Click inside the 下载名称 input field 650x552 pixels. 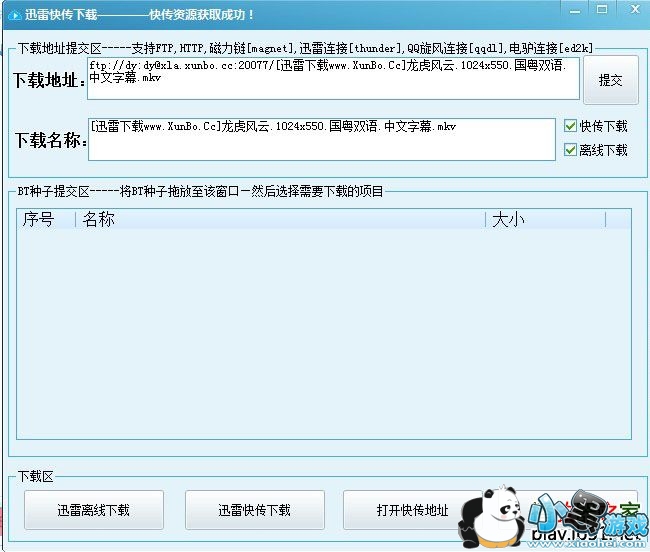coord(322,139)
